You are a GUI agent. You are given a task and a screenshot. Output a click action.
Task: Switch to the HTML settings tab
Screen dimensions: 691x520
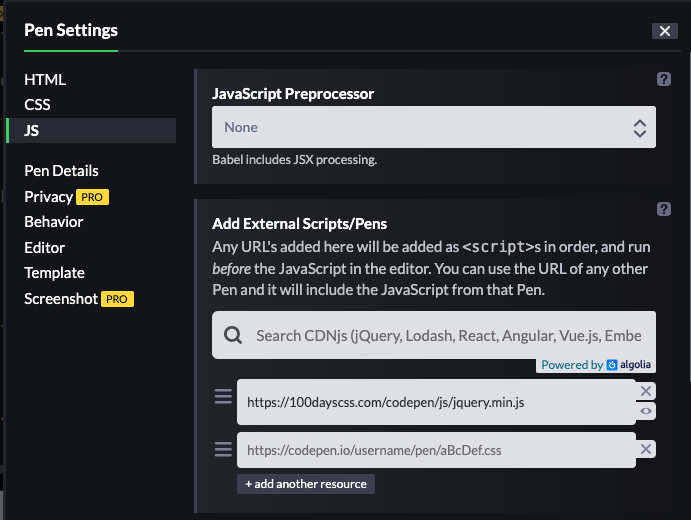(45, 80)
